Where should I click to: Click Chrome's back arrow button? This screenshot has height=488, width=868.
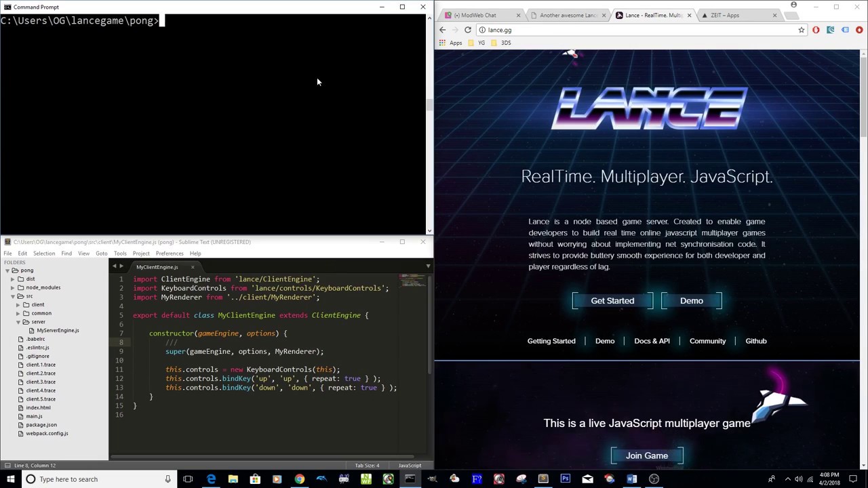[442, 30]
